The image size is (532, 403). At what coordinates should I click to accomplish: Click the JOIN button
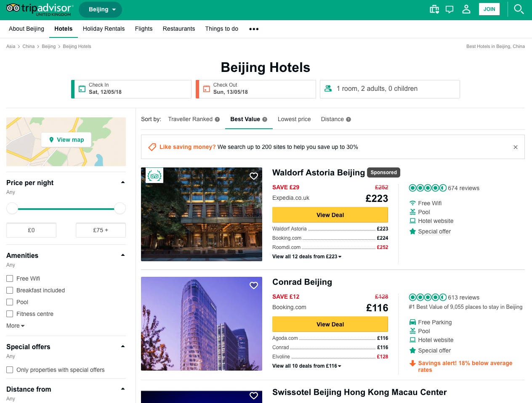pos(489,9)
